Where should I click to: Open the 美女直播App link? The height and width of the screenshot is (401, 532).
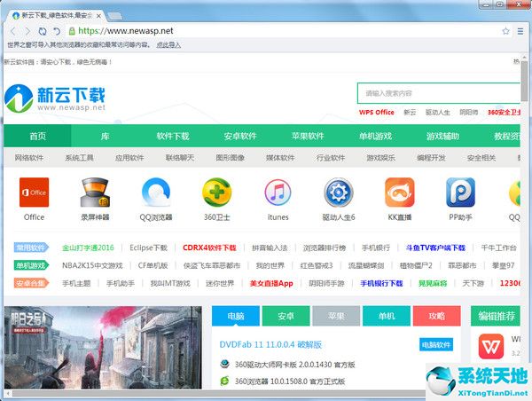pos(271,283)
